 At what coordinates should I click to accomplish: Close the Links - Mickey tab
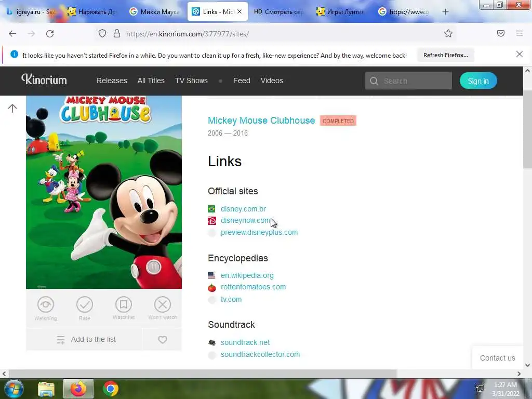[240, 11]
